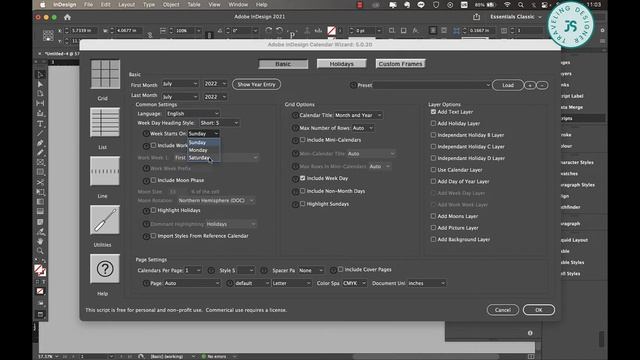
Task: Click the info icon beside Preset
Action: pos(353,85)
